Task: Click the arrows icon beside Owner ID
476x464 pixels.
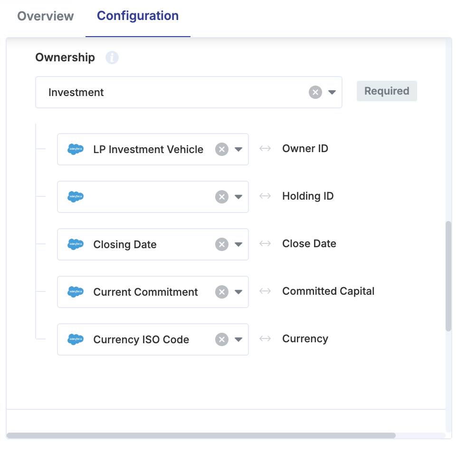Action: tap(265, 149)
